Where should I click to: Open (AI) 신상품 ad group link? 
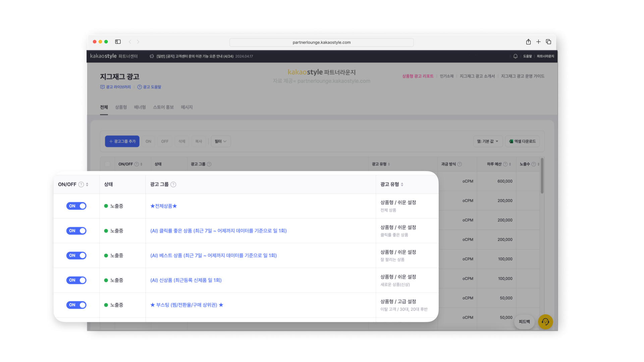(x=186, y=280)
